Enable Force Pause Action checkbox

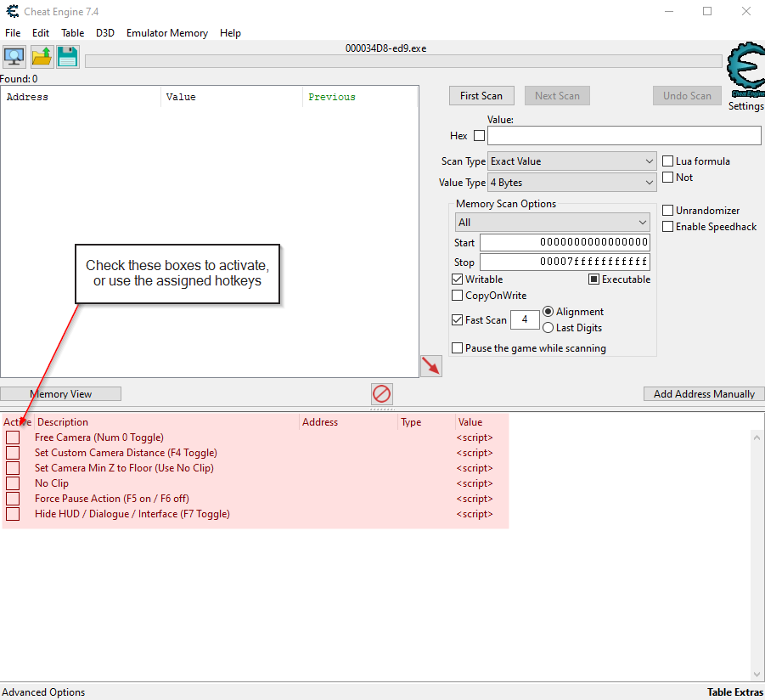click(x=13, y=499)
